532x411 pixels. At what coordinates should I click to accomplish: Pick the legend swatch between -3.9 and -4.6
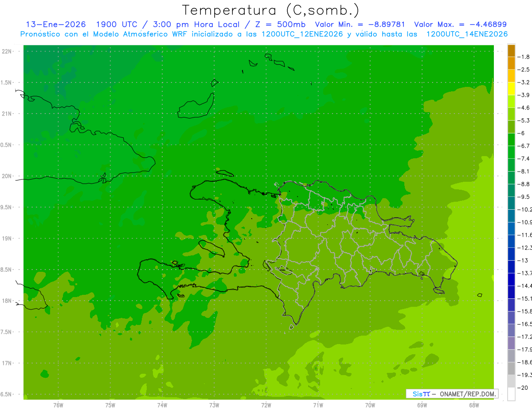click(511, 101)
